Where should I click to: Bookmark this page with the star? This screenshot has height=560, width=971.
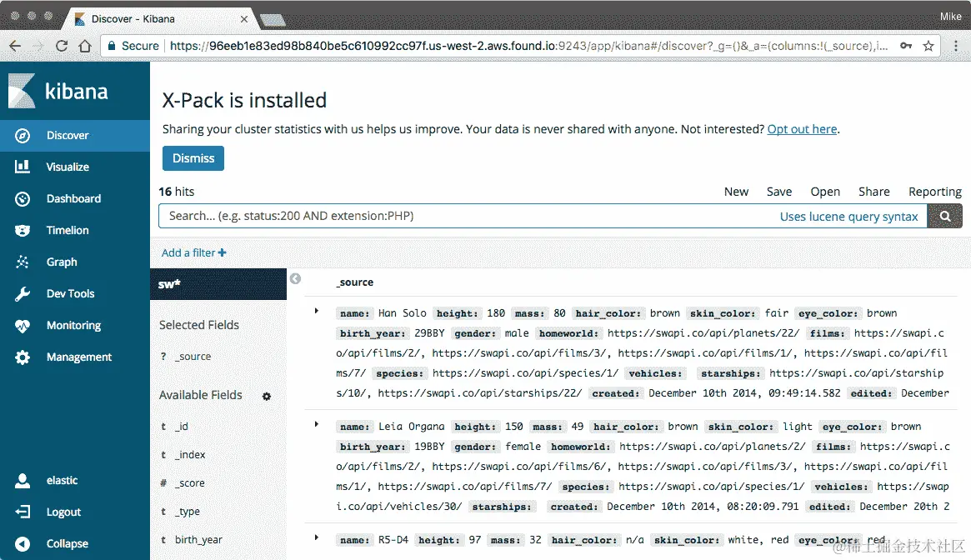[928, 46]
